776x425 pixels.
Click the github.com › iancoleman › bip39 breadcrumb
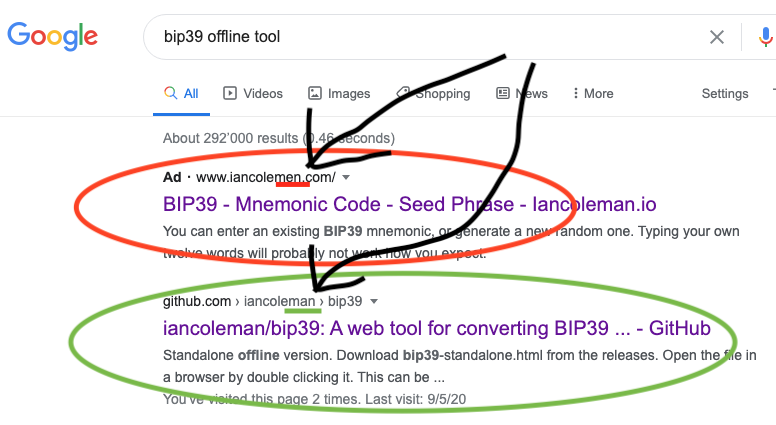262,301
